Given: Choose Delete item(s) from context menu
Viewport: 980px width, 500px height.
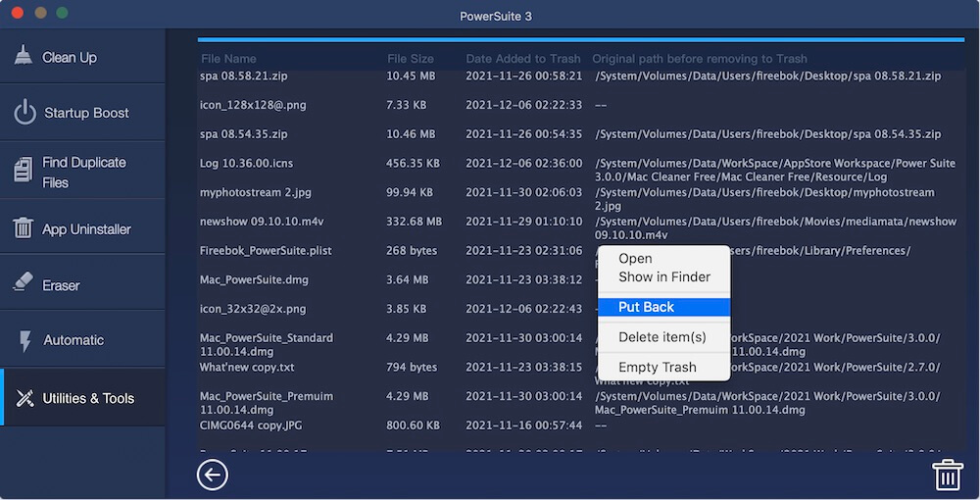Looking at the screenshot, I should pos(661,337).
